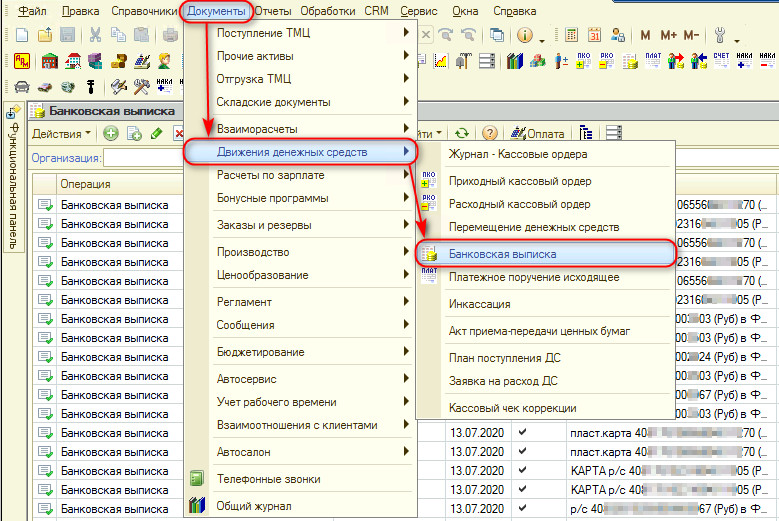
Task: Expand Отгрузка ТМЦ submenu
Action: [x=300, y=79]
